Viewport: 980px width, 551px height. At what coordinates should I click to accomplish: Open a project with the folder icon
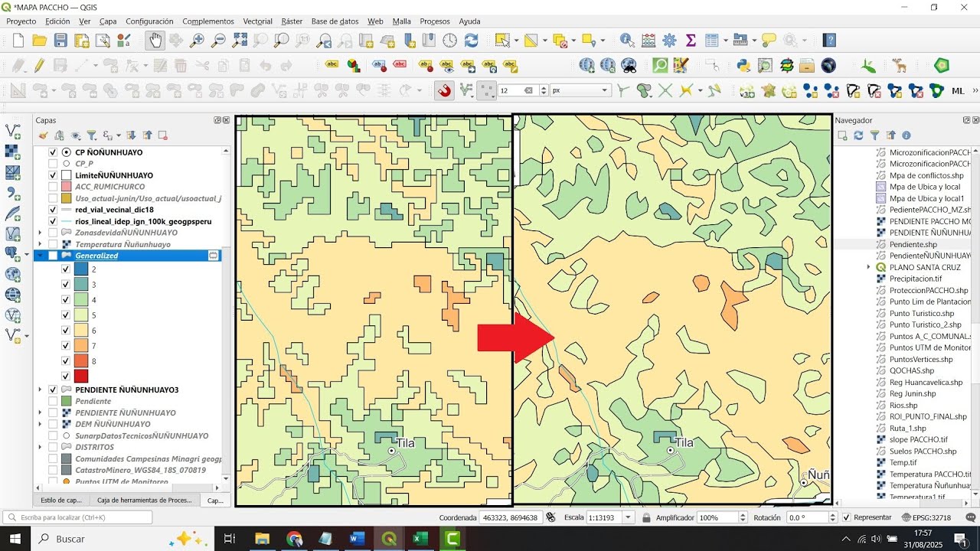40,41
